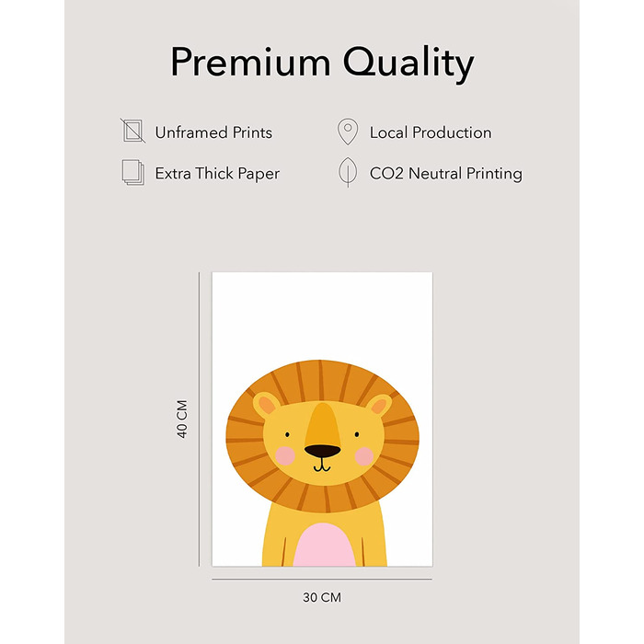This screenshot has height=644, width=644.
Task: Click the "30 CM" width label
Action: pyautogui.click(x=322, y=597)
